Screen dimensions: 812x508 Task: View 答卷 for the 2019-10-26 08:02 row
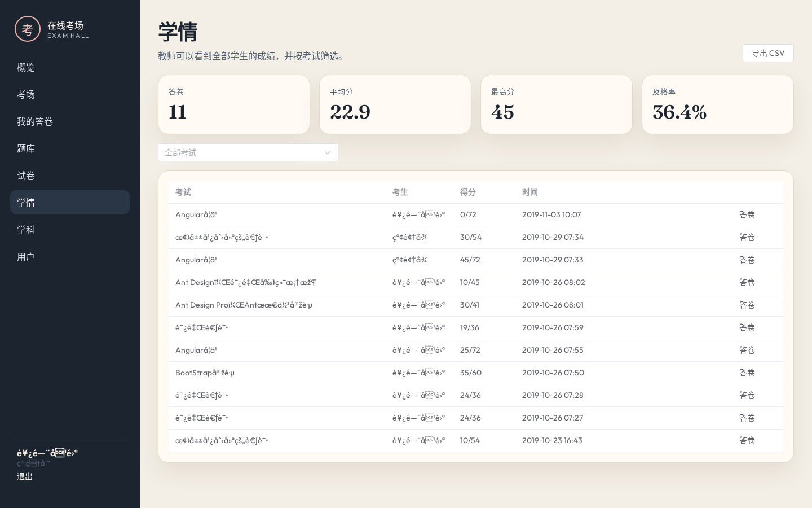pyautogui.click(x=747, y=282)
